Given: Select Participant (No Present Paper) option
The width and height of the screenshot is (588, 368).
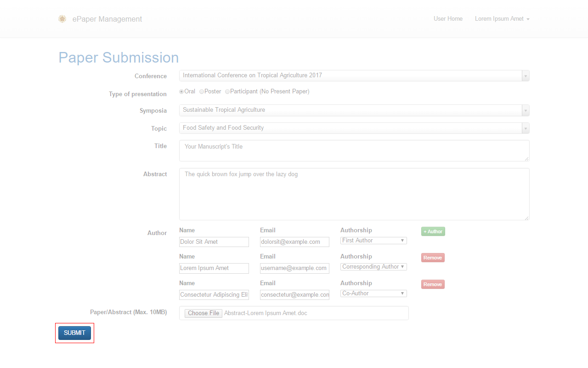Looking at the screenshot, I should [x=227, y=92].
